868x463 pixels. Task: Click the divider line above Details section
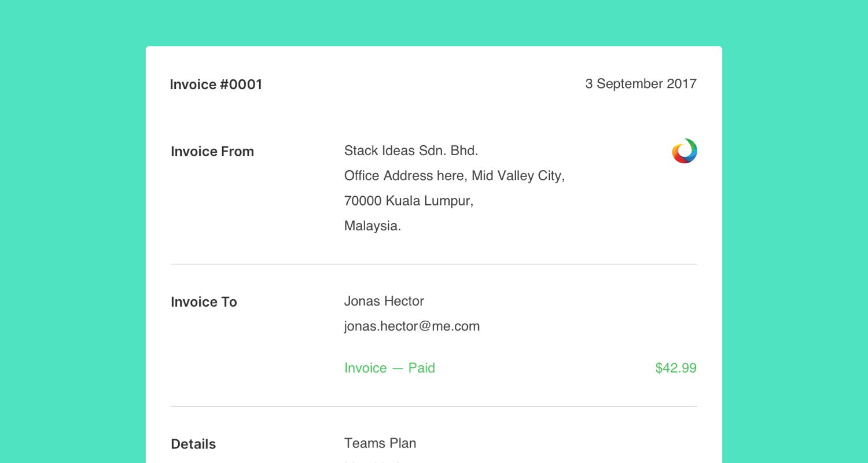(x=434, y=406)
